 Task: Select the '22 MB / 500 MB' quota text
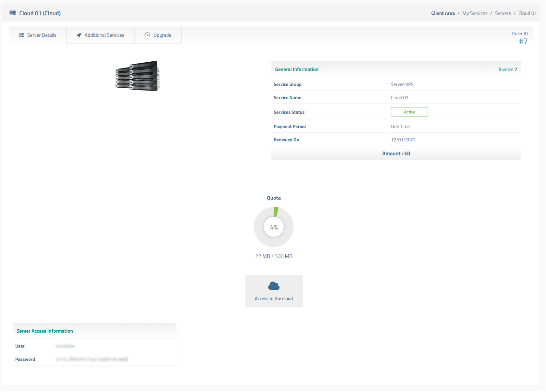(x=274, y=256)
